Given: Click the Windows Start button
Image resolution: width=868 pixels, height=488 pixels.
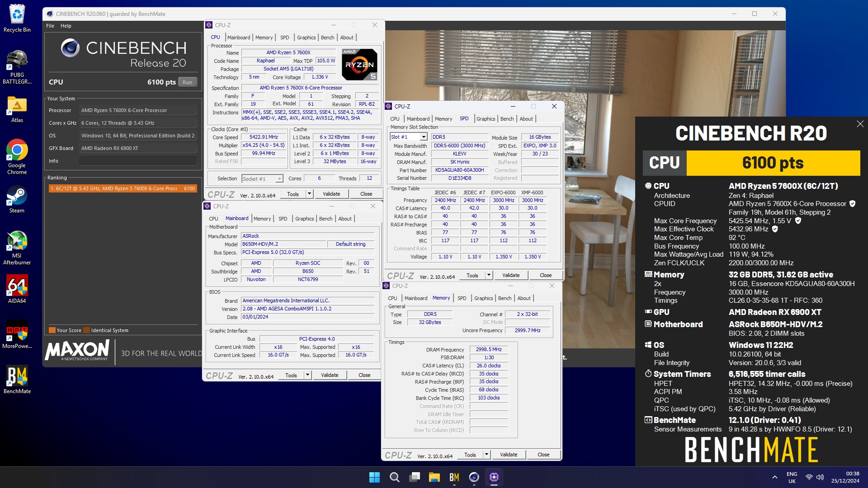Looking at the screenshot, I should coord(374,477).
